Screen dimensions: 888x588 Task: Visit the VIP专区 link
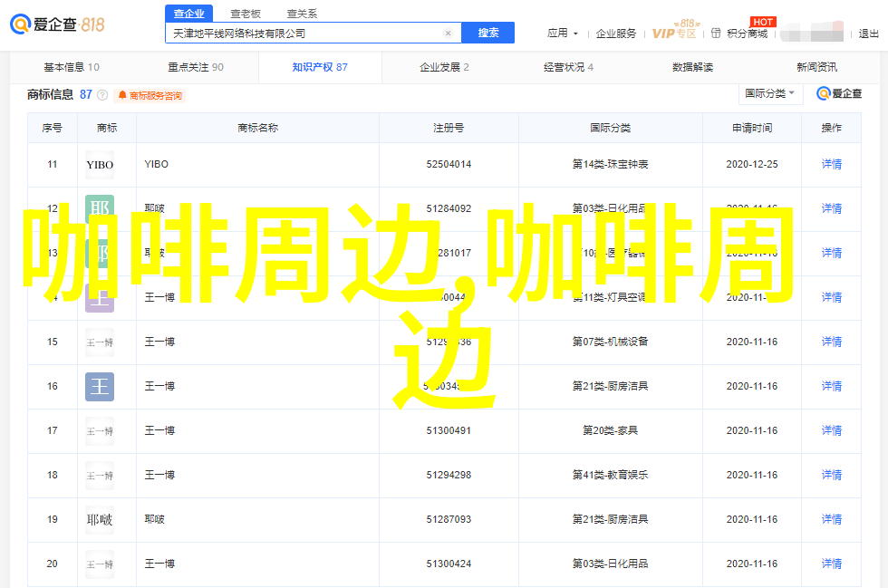pyautogui.click(x=674, y=34)
